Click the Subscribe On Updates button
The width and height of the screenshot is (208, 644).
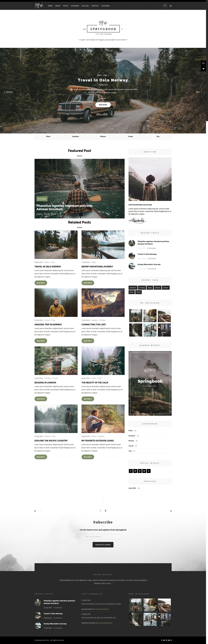(x=103, y=545)
